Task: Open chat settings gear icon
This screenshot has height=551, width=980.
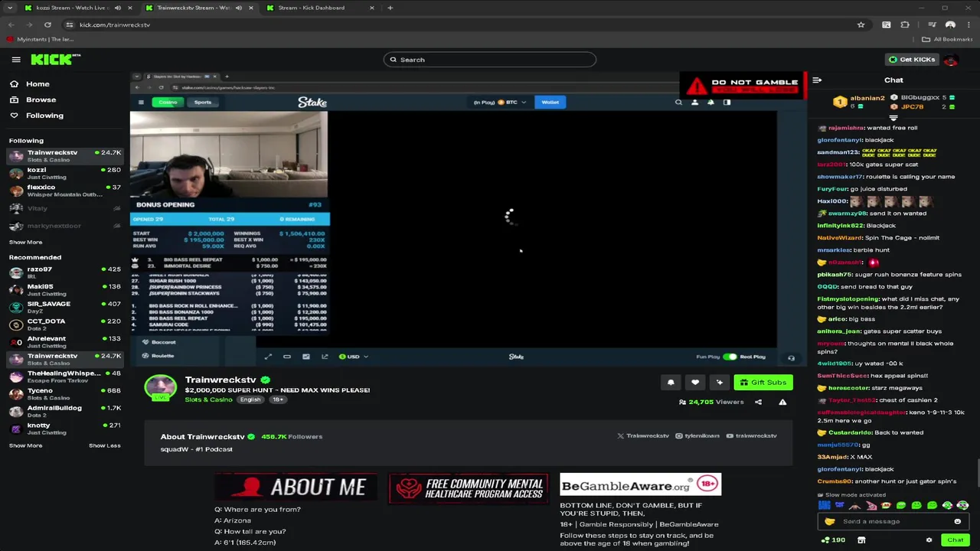Action: (929, 540)
